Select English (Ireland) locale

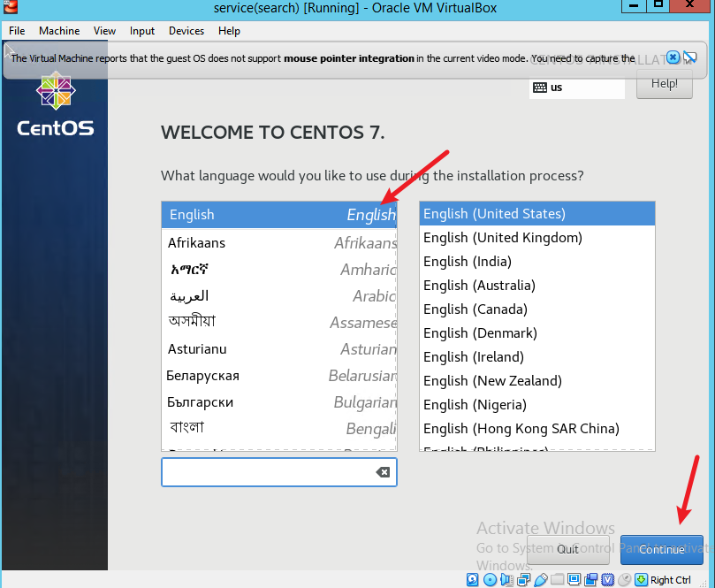[x=537, y=356]
